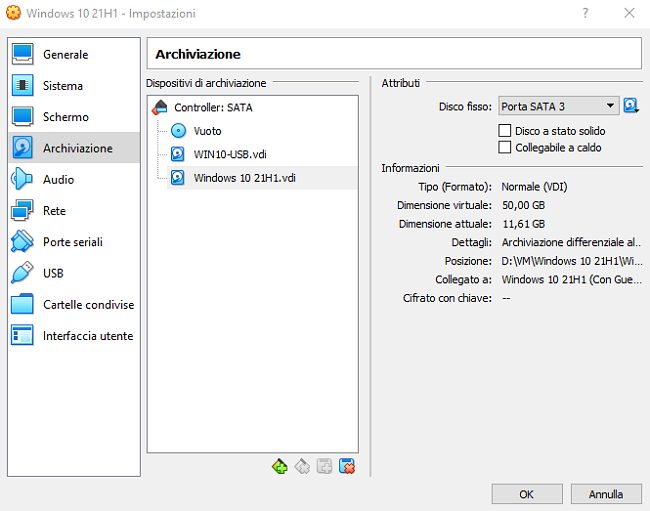Enable Collegabile a caldo checkbox
Screen dimensions: 650x511
504,147
